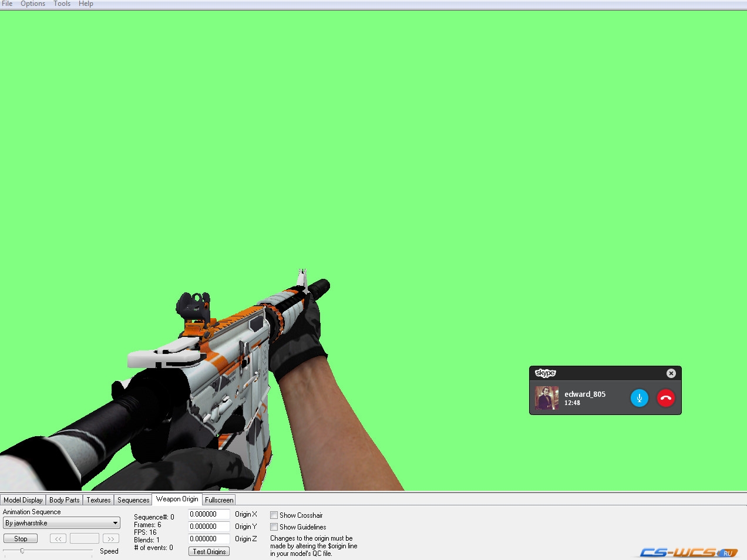Expand the Animation Sequence dropdown

(61, 523)
